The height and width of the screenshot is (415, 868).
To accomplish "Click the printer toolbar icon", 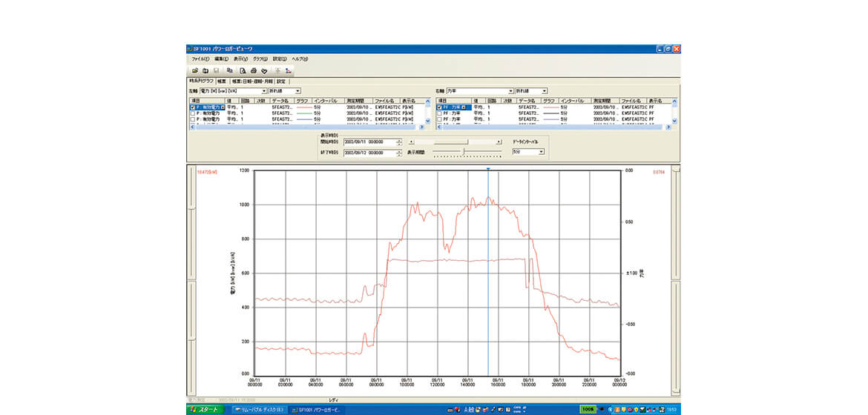I will coord(253,70).
